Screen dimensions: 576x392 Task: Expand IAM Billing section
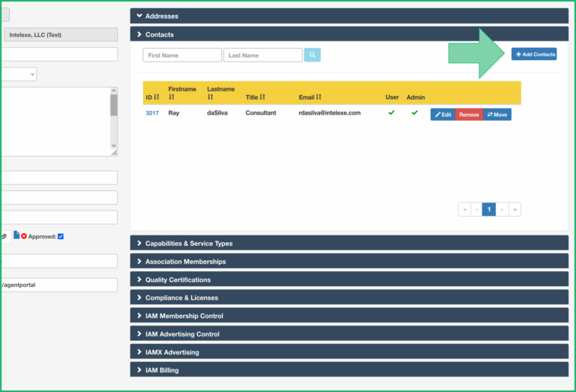tap(349, 370)
